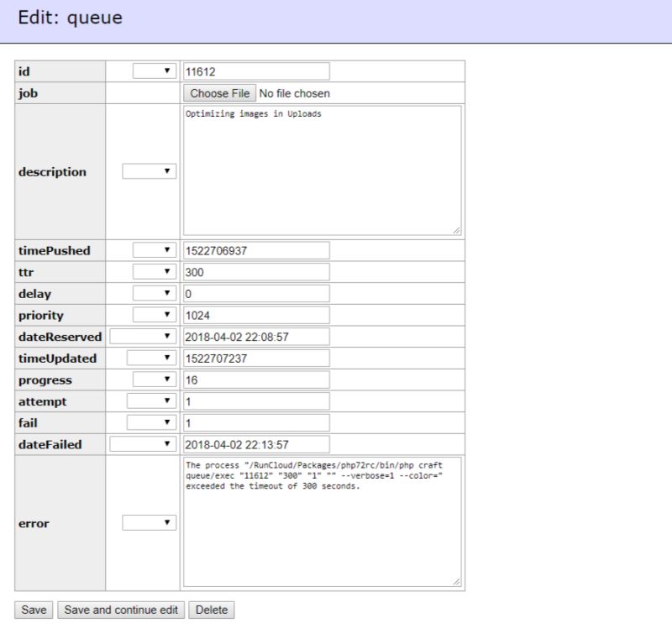The image size is (672, 639).
Task: Click the error textarea resize handle
Action: tap(457, 582)
